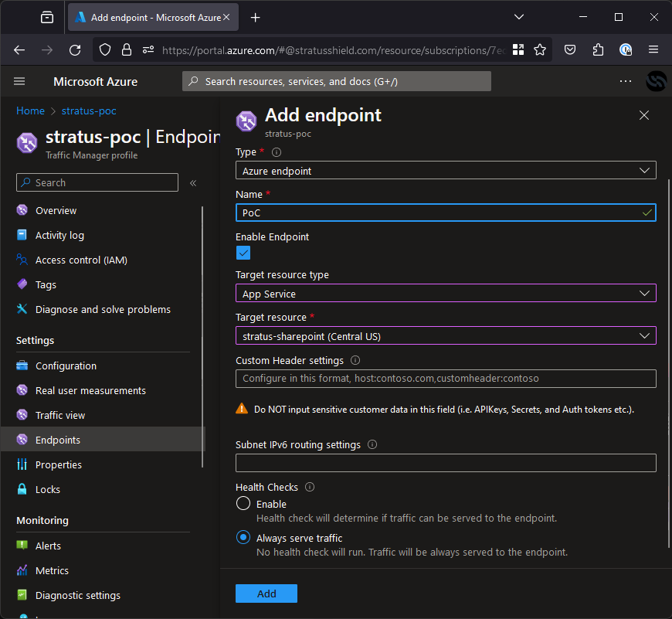Select Always serve traffic radio button
Viewport: 672px width, 619px height.
pos(243,537)
